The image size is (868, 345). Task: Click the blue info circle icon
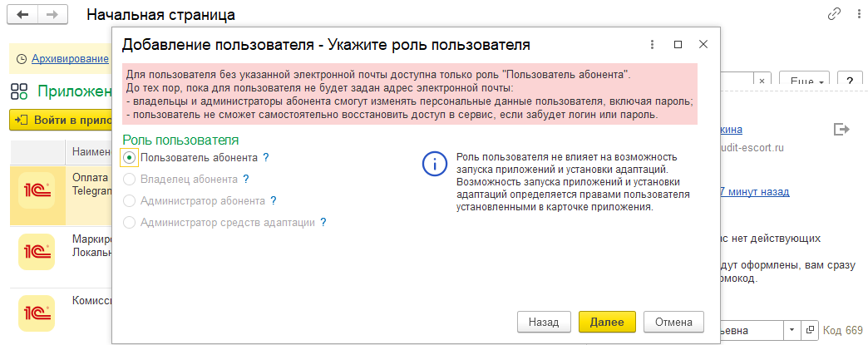click(434, 165)
